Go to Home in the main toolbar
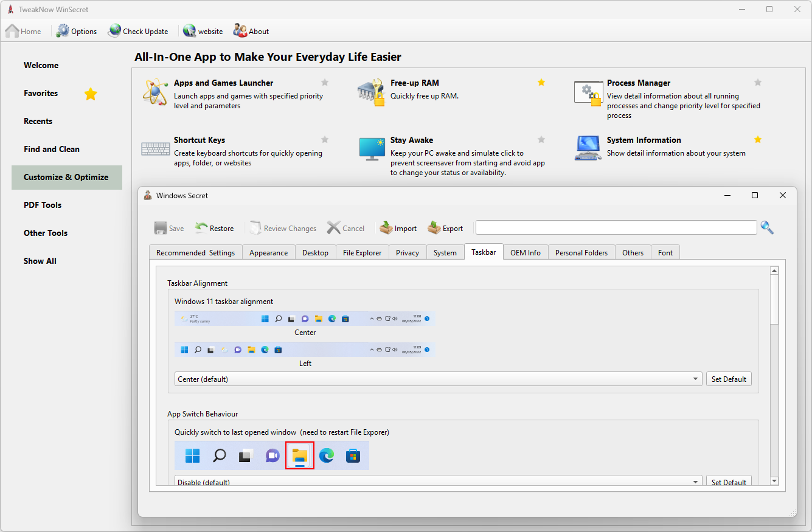This screenshot has height=532, width=812. 24,31
